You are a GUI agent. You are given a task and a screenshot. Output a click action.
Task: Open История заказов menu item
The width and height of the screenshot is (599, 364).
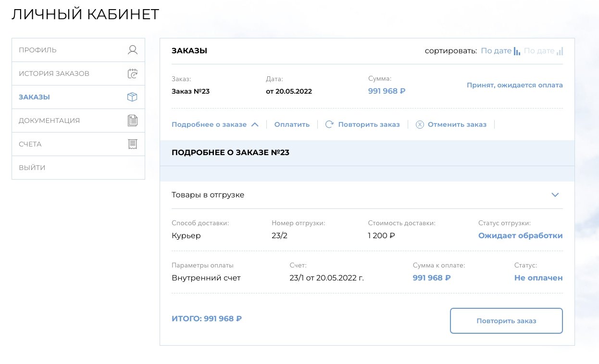point(54,73)
